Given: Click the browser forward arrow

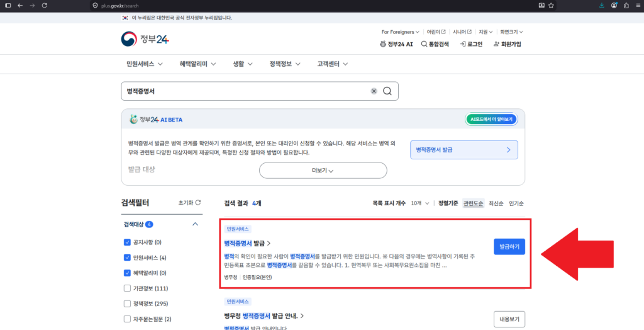Looking at the screenshot, I should click(x=33, y=5).
